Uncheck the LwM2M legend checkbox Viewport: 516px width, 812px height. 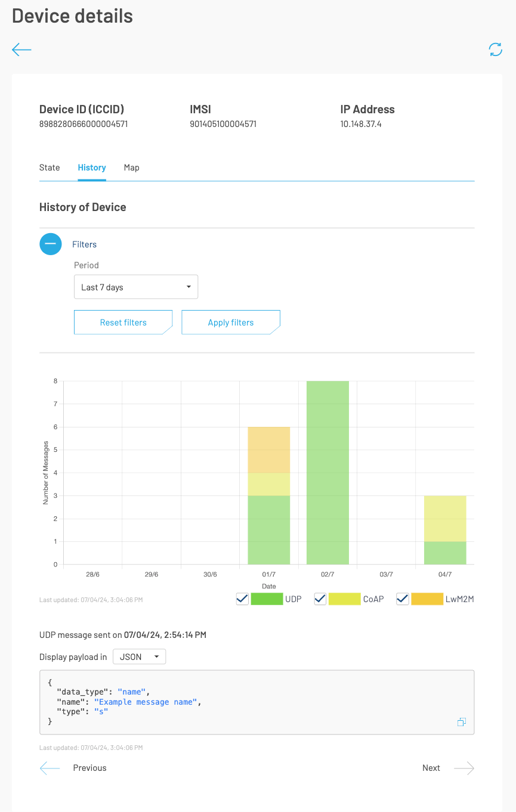[x=403, y=599]
